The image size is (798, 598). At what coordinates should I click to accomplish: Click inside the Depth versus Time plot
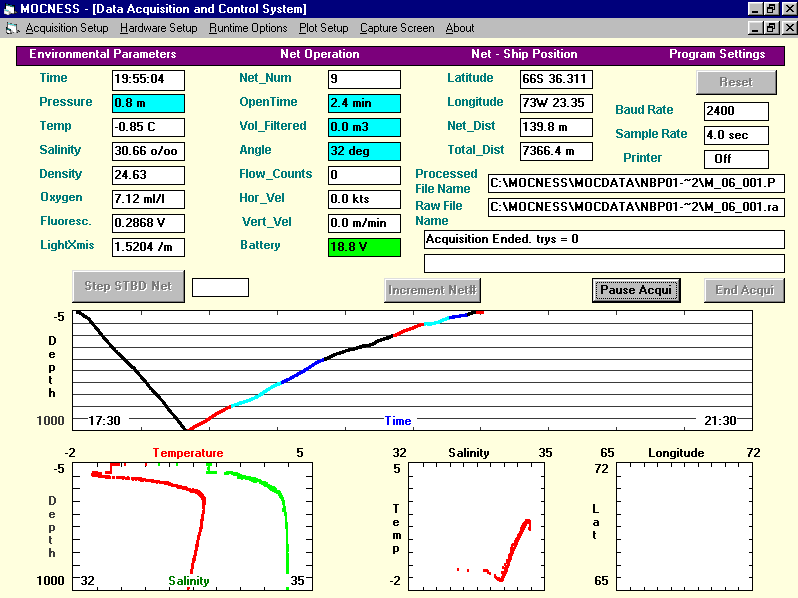click(x=412, y=370)
